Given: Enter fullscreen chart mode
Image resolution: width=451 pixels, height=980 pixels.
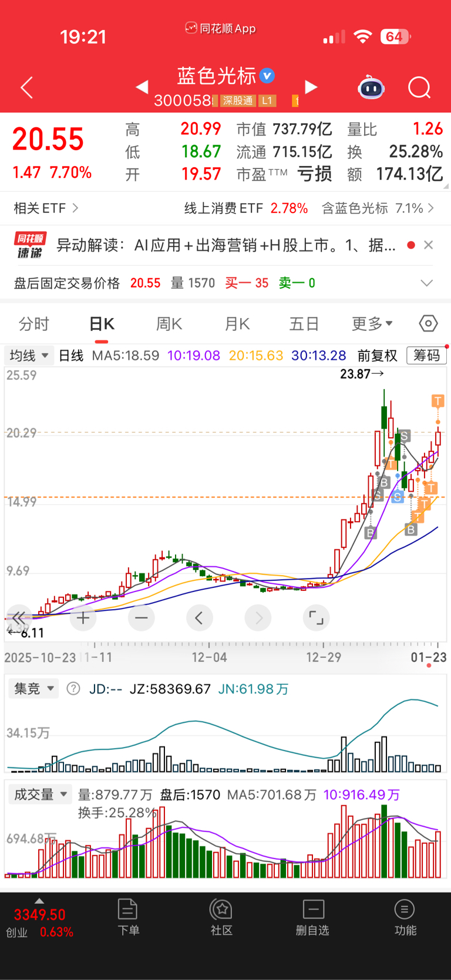Looking at the screenshot, I should click(x=316, y=618).
